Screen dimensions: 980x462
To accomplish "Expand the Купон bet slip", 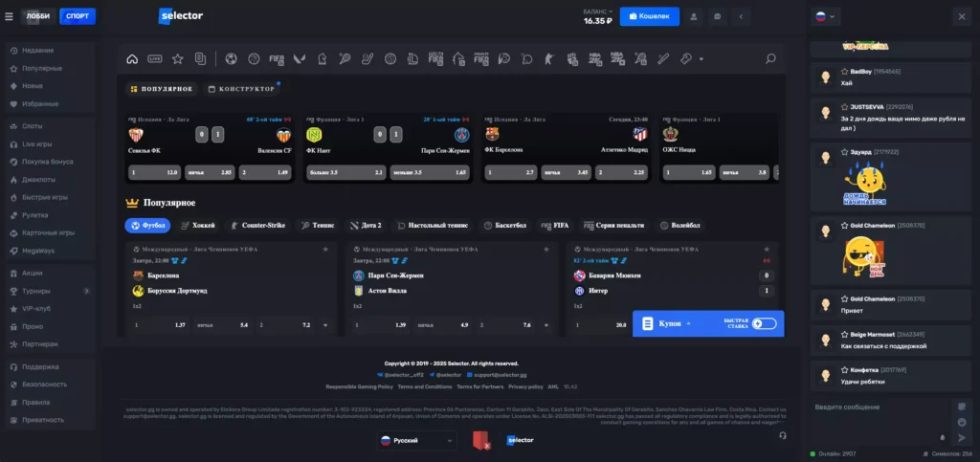I will pos(669,323).
